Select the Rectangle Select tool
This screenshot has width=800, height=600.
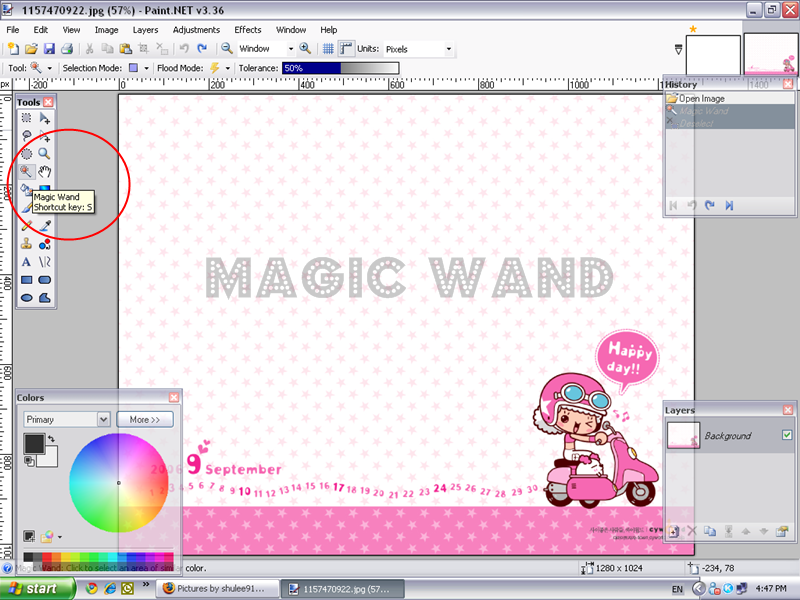(x=26, y=118)
